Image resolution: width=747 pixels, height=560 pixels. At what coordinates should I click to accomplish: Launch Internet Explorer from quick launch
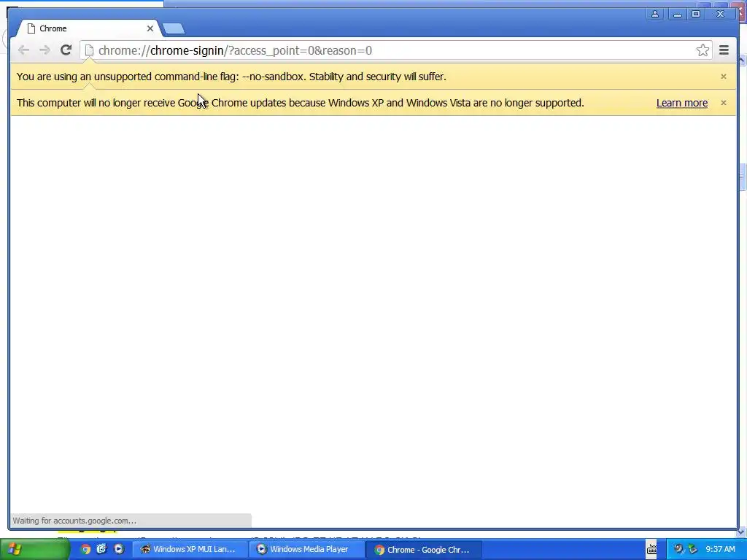coord(101,549)
